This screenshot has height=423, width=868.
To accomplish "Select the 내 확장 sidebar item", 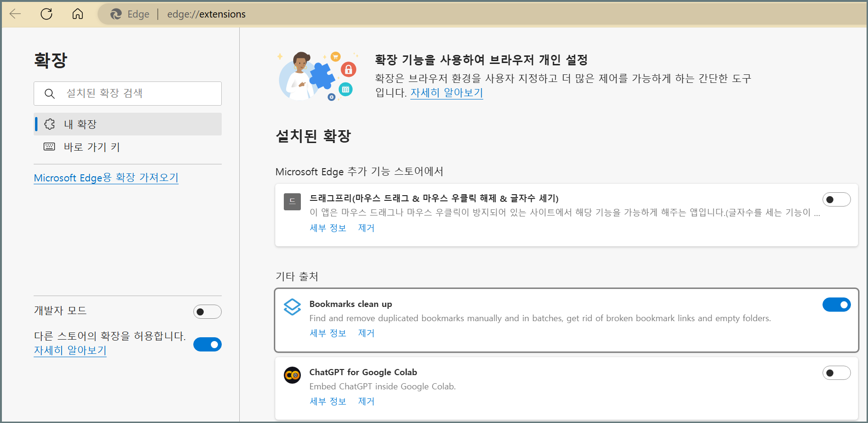I will tap(128, 124).
